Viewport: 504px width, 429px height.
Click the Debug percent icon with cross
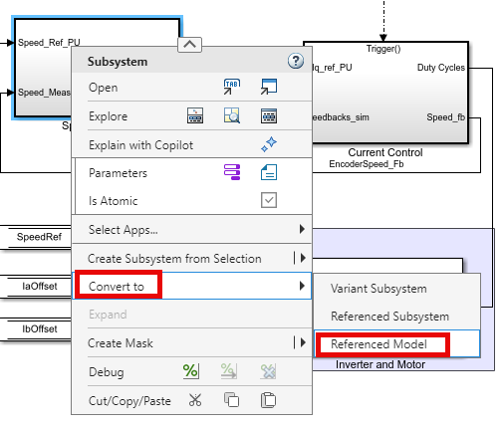pyautogui.click(x=268, y=371)
